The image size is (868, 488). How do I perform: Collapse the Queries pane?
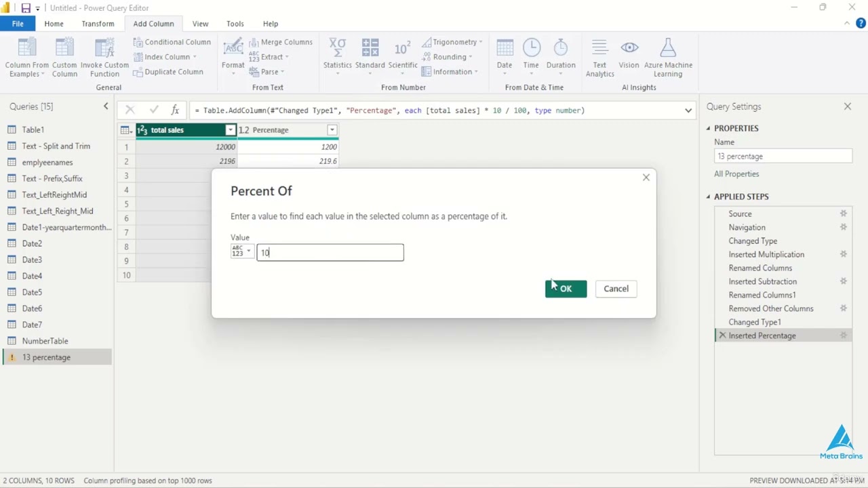(106, 106)
